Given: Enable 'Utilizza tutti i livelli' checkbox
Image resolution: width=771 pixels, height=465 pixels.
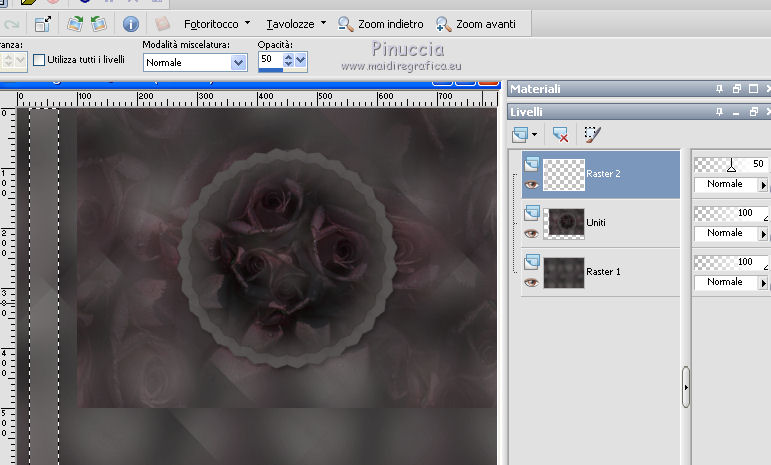Looking at the screenshot, I should coord(40,60).
